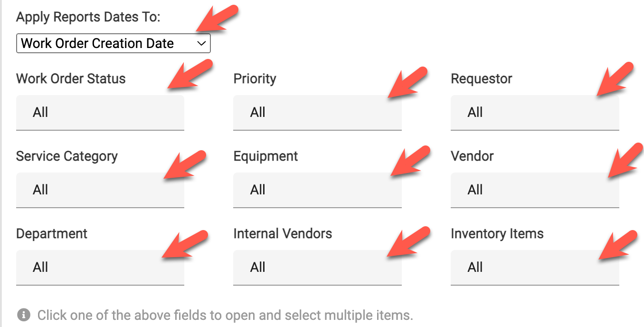This screenshot has width=644, height=327.
Task: Open the Requestor filter field
Action: pyautogui.click(x=534, y=113)
